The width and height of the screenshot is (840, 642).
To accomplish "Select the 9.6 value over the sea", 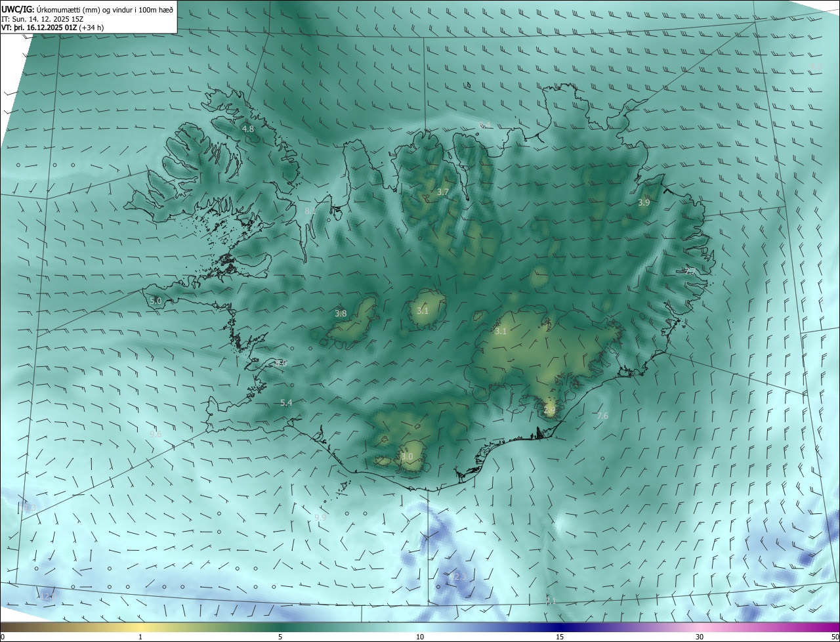I will click(x=156, y=435).
